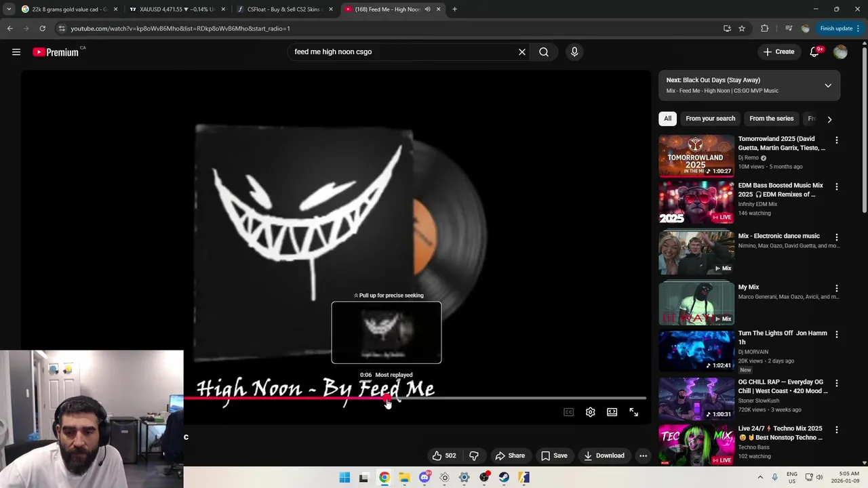Share the video
Screen dimensions: 868x488
tap(510, 455)
